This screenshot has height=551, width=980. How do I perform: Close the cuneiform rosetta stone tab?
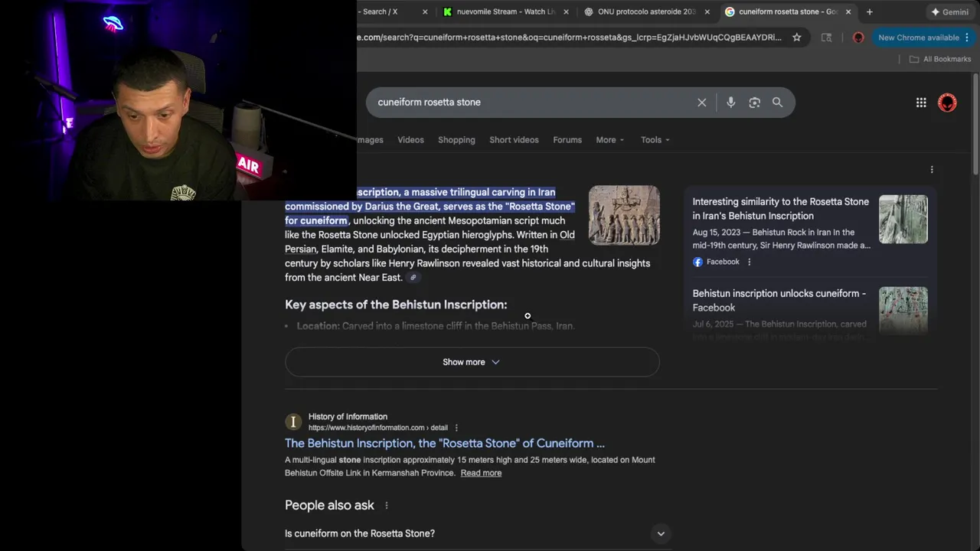pos(848,11)
